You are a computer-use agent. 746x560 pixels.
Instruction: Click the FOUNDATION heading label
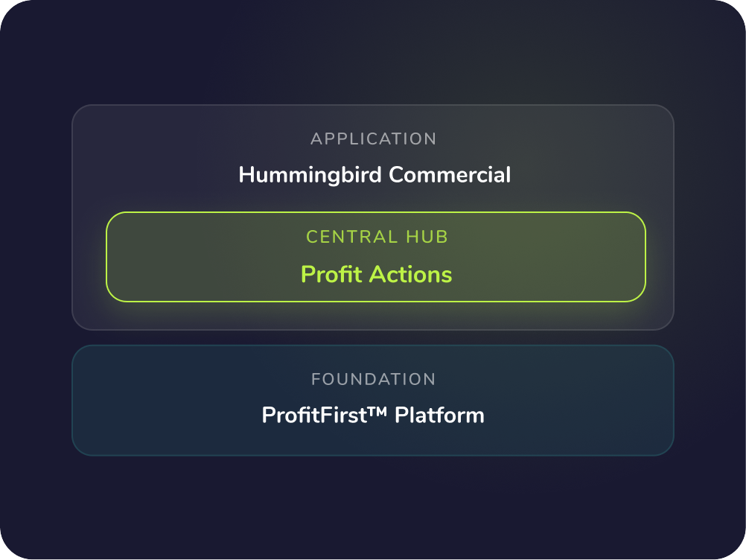click(x=374, y=379)
